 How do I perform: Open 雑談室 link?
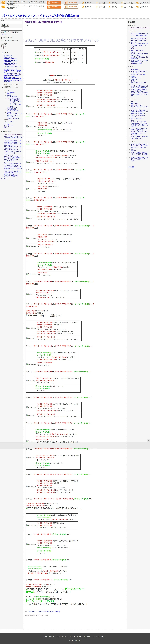pyautogui.click(x=9, y=94)
